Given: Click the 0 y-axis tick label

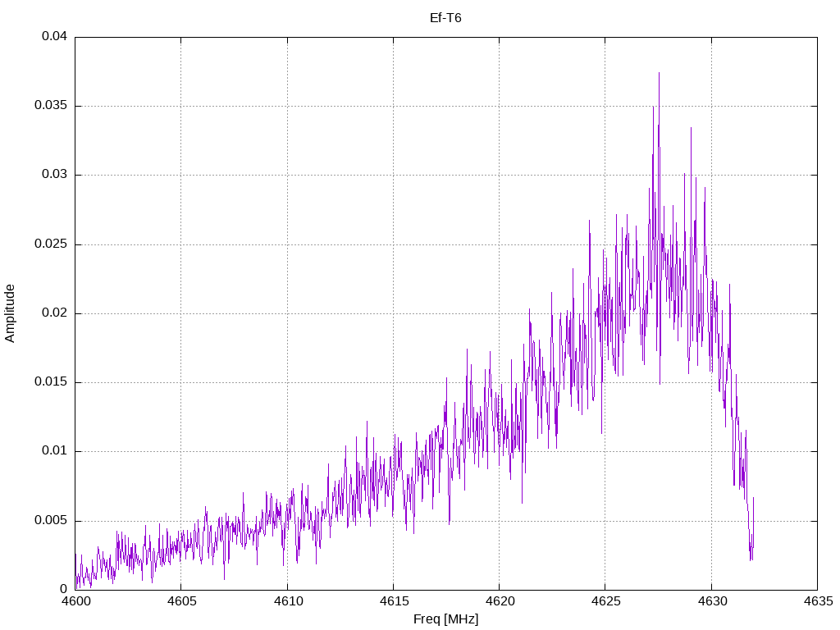Looking at the screenshot, I should point(64,589).
